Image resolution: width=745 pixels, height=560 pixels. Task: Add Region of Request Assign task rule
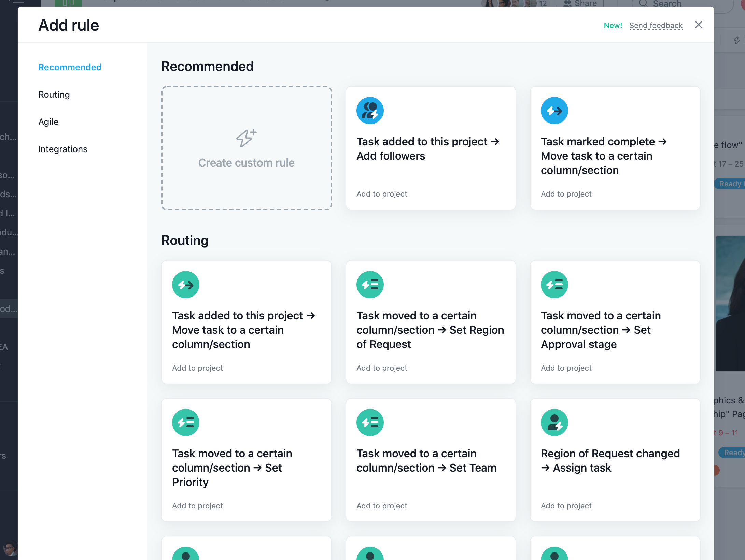coord(566,506)
